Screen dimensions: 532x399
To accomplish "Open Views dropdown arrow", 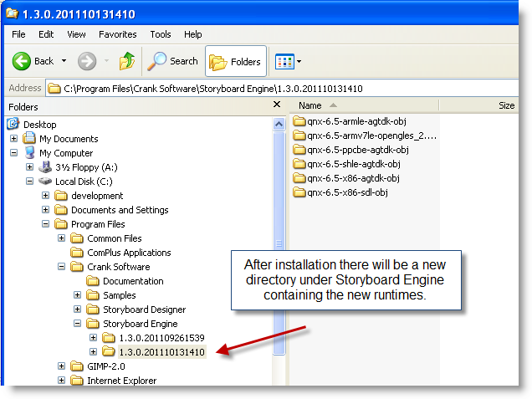I will [299, 61].
